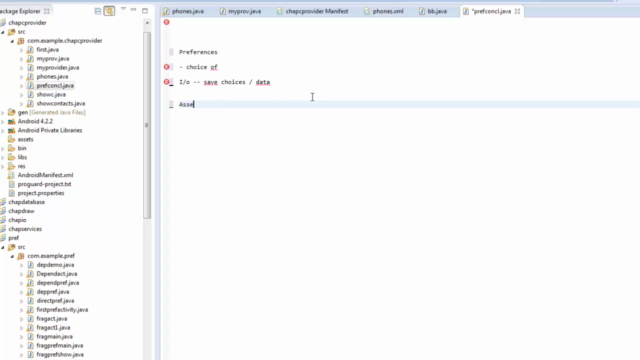Click Collapse All icon in Package Explorer
Image resolution: width=640 pixels, height=360 pixels.
pos(98,11)
